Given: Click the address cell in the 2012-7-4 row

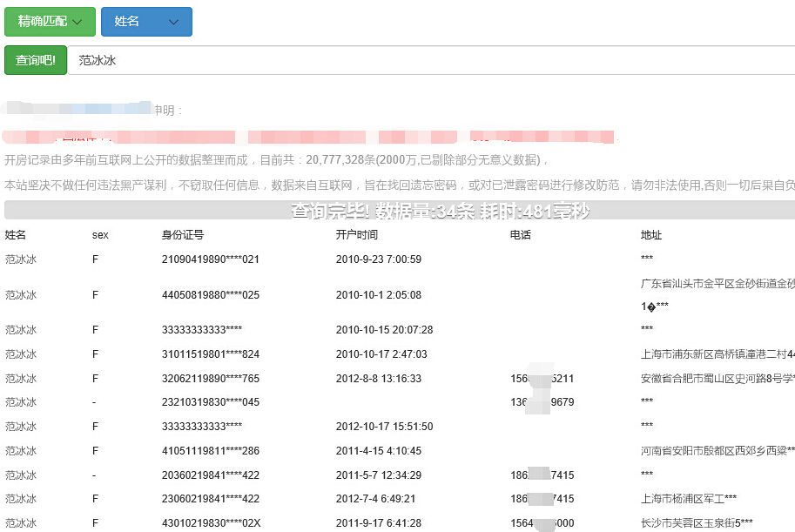Looking at the screenshot, I should coord(689,499).
